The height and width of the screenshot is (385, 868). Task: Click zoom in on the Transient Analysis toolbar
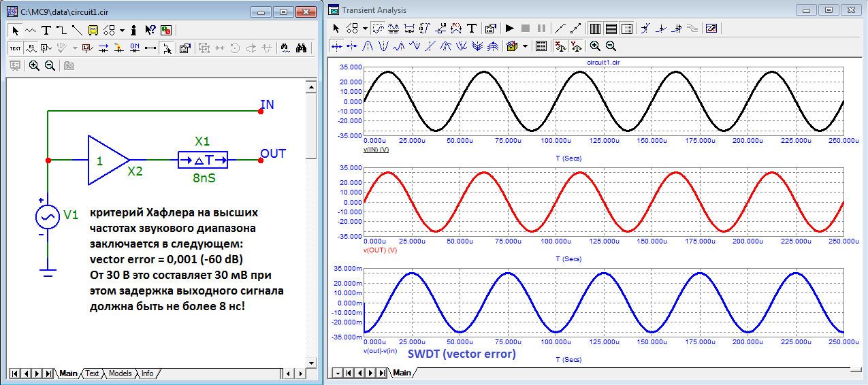(595, 46)
